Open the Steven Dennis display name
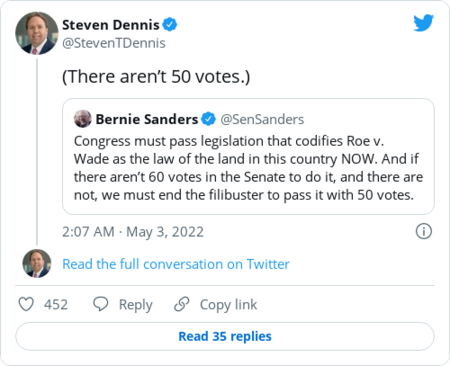450x366 pixels. click(111, 25)
